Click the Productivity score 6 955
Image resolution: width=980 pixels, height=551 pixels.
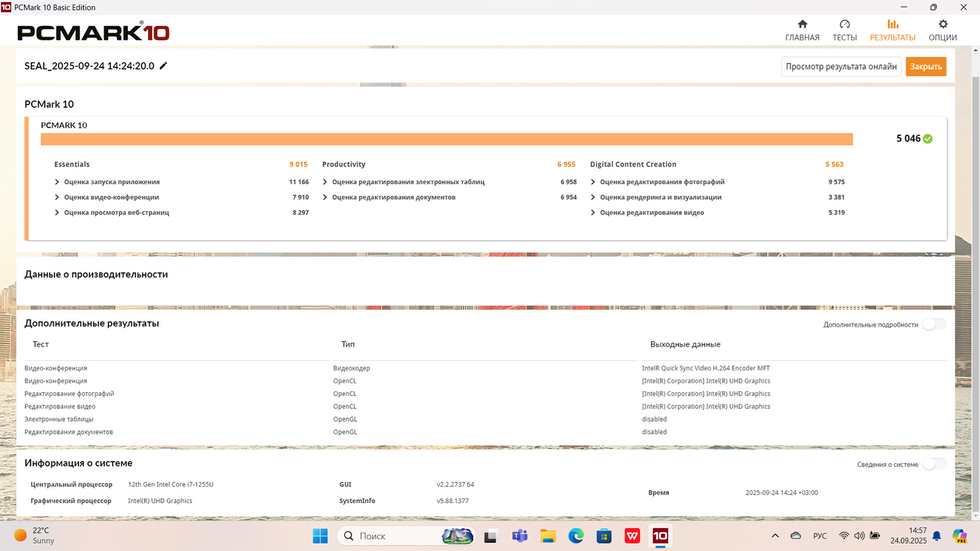pos(567,164)
